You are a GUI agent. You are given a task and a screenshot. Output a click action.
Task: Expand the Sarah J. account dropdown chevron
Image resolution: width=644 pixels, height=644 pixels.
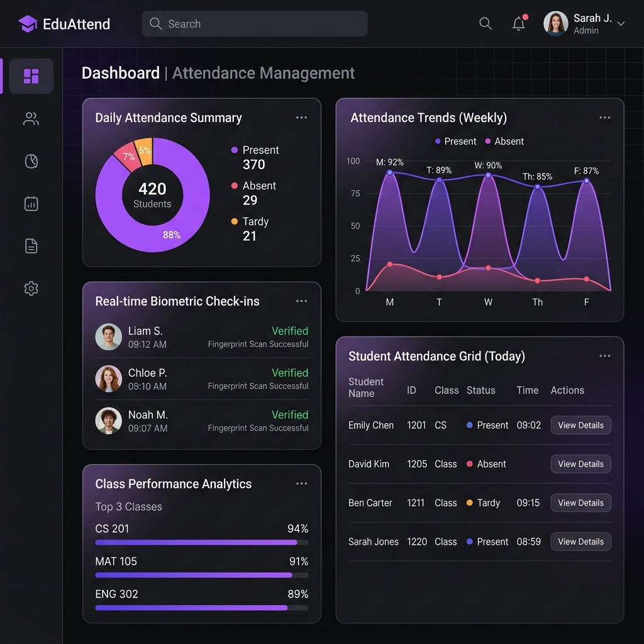tap(621, 24)
